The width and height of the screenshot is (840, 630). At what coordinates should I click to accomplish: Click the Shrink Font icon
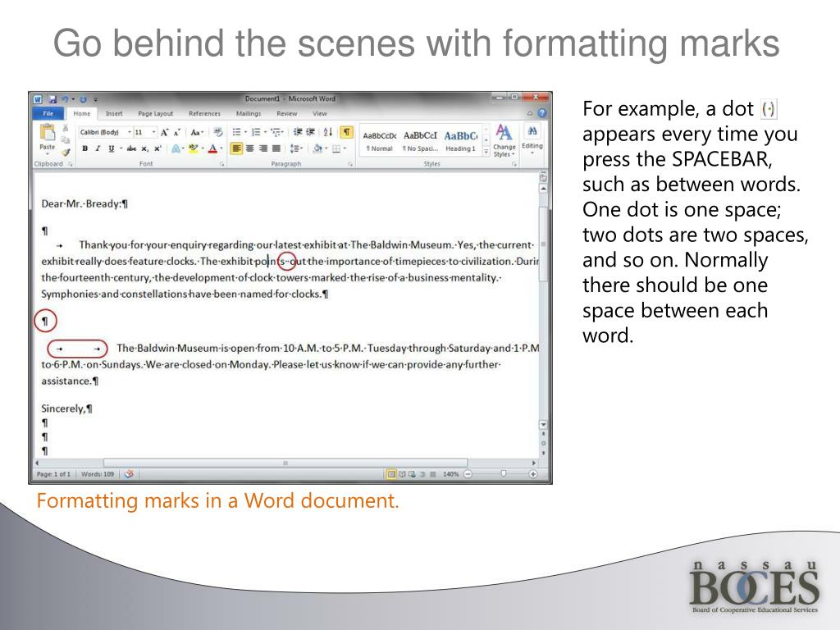pyautogui.click(x=177, y=132)
